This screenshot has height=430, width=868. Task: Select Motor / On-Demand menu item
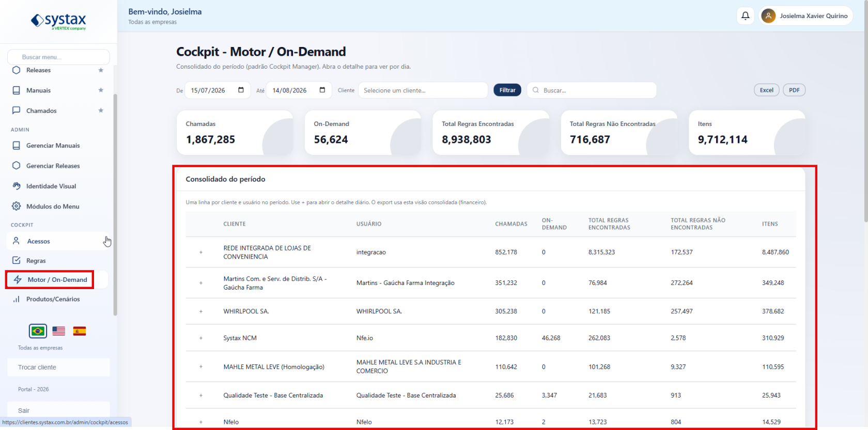tap(58, 279)
